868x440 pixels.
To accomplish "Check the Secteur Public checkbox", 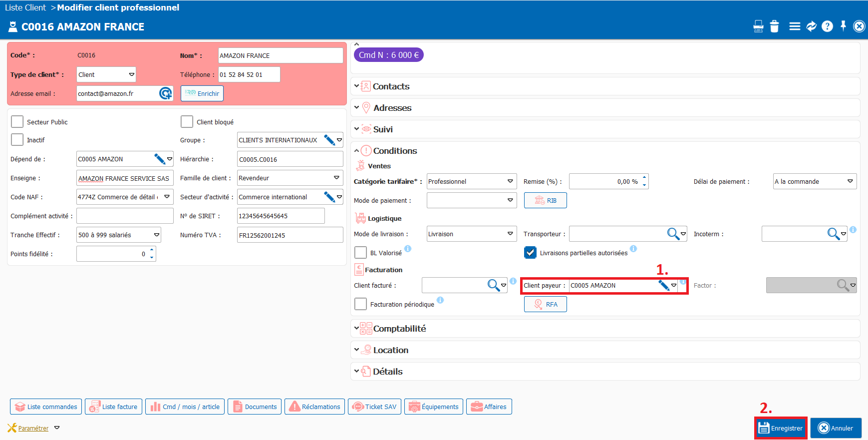I will click(17, 122).
